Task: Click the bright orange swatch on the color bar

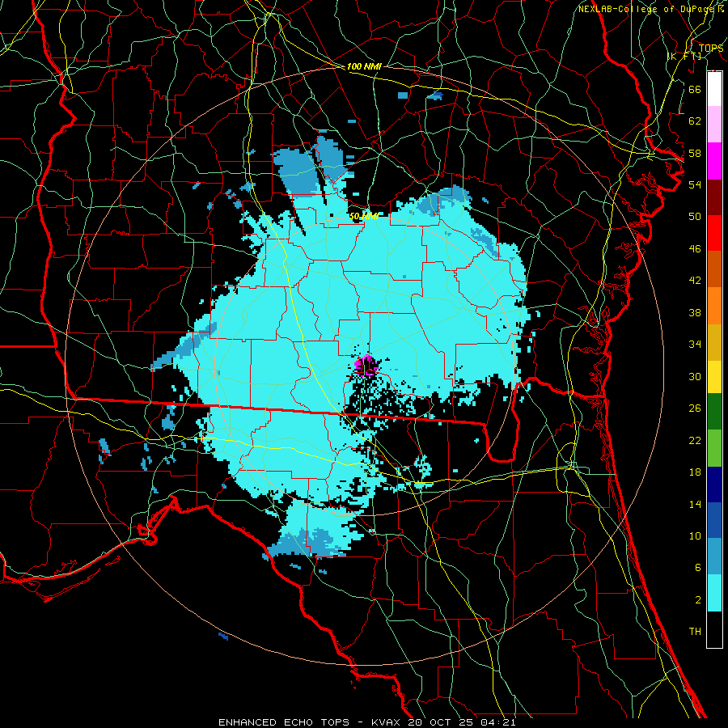Action: (714, 305)
